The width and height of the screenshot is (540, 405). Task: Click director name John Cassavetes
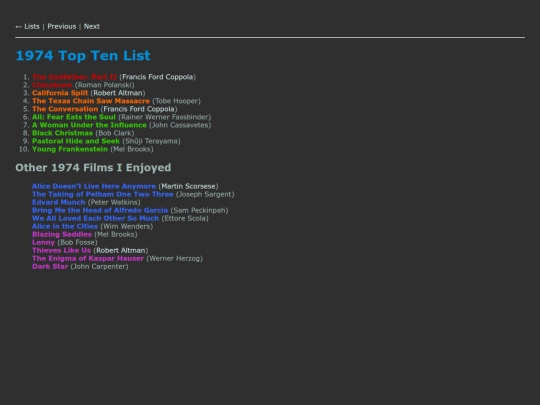pos(180,125)
